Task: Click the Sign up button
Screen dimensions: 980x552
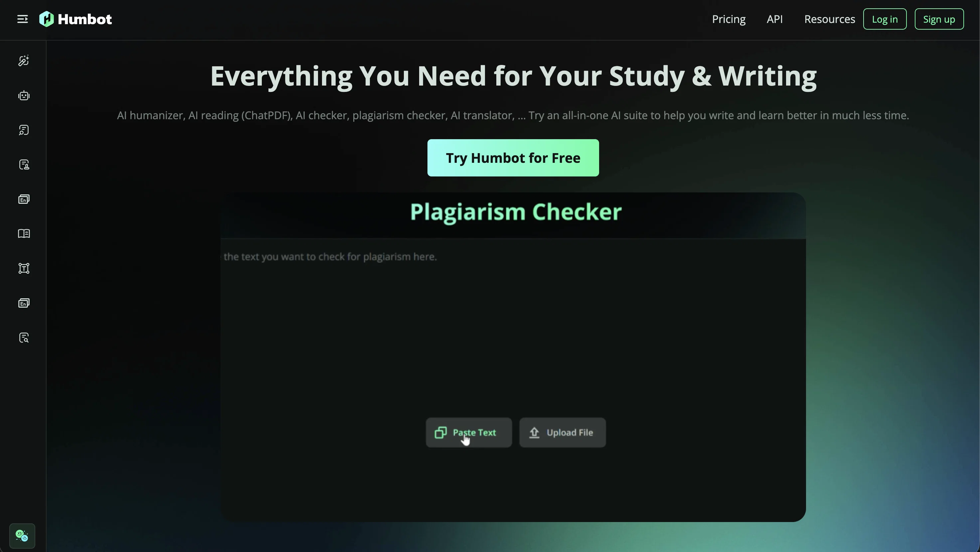Action: coord(939,19)
